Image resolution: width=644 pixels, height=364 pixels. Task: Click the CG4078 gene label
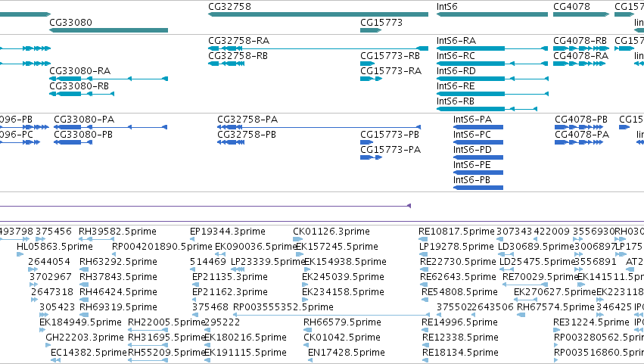pos(571,7)
